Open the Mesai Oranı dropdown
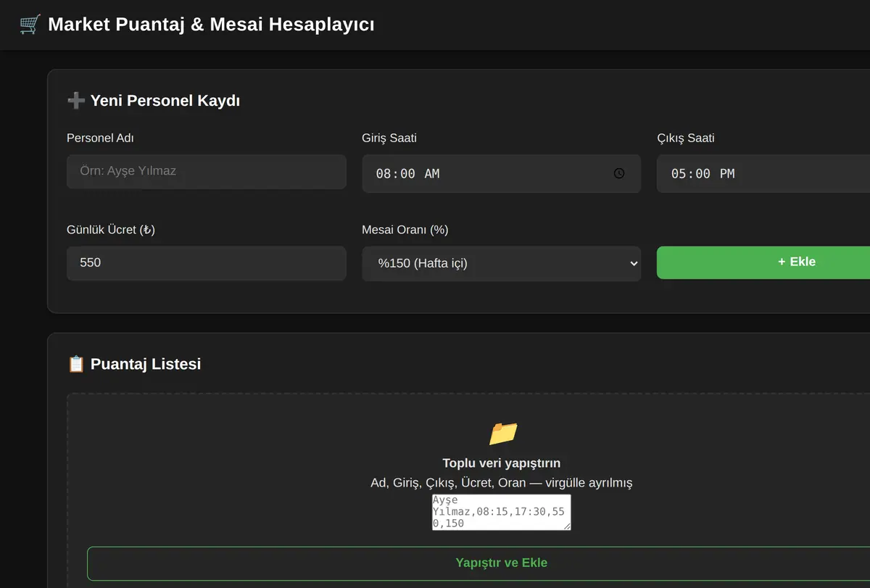This screenshot has height=588, width=870. (501, 263)
